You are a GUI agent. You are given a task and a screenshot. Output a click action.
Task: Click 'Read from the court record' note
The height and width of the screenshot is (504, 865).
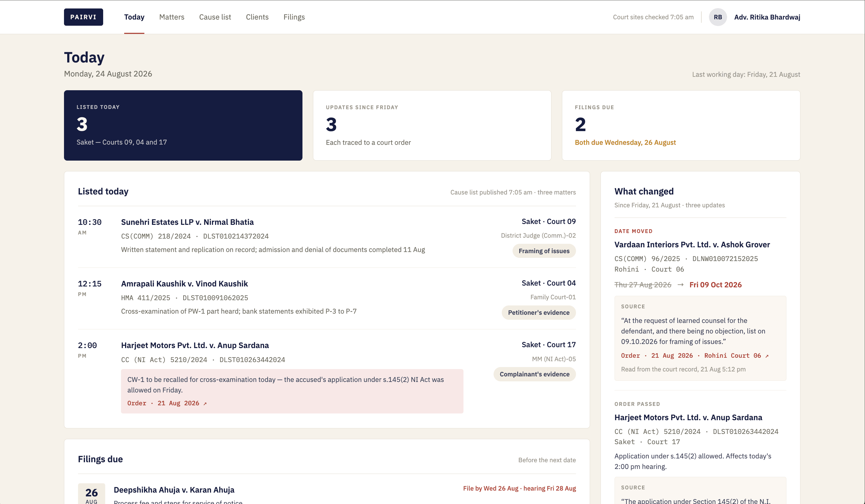(x=683, y=369)
